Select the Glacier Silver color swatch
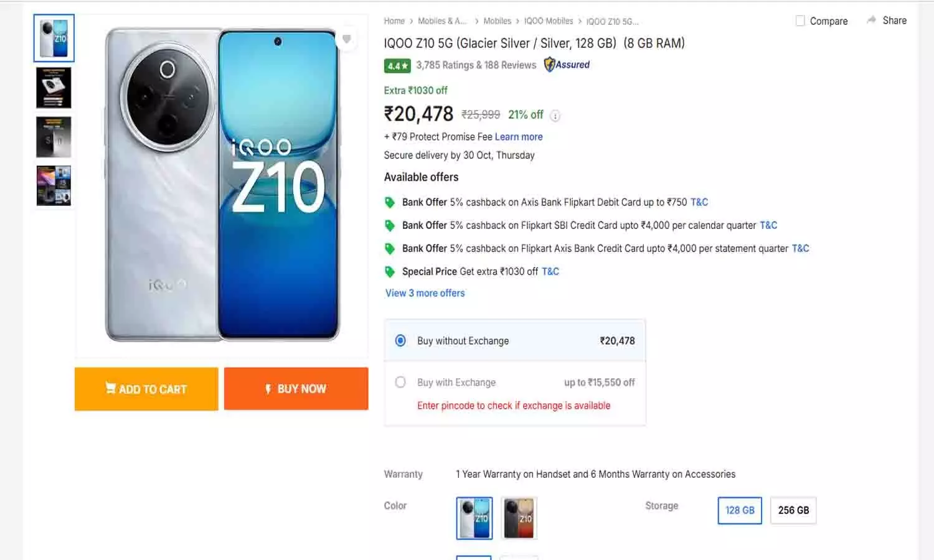The width and height of the screenshot is (934, 560). pyautogui.click(x=474, y=518)
